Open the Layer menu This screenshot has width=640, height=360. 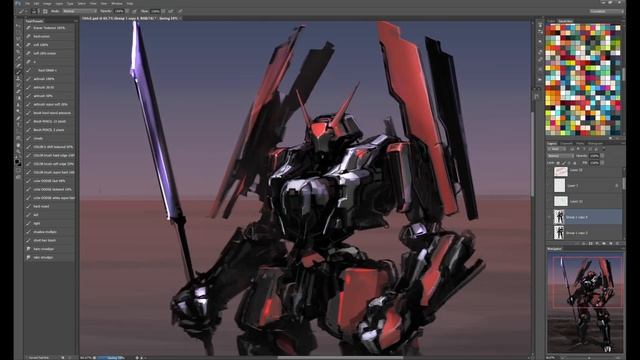pos(59,3)
